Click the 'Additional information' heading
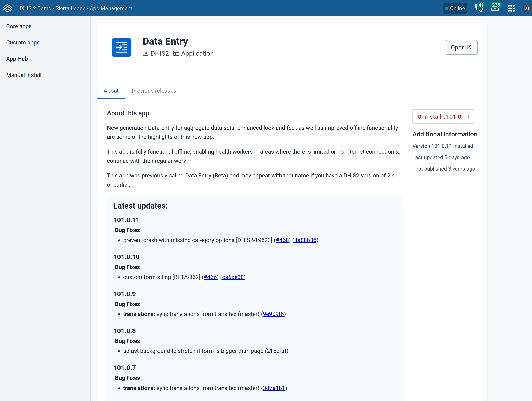 445,134
